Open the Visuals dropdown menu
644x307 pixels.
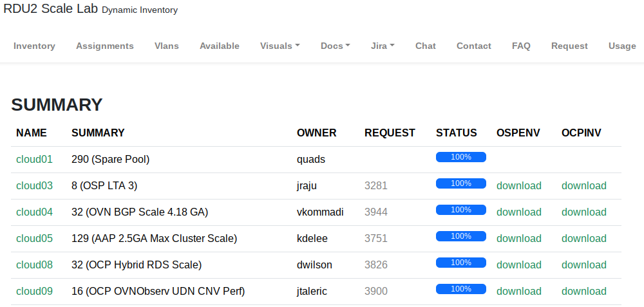click(279, 46)
